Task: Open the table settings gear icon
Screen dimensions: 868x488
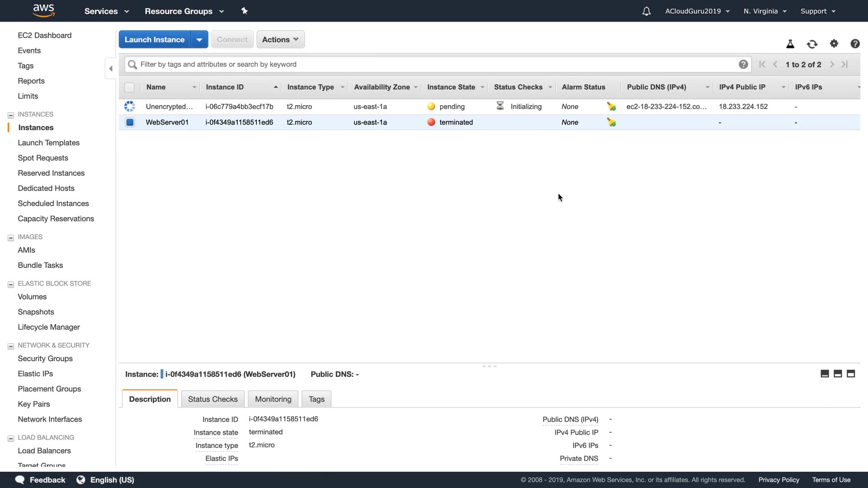Action: 834,43
